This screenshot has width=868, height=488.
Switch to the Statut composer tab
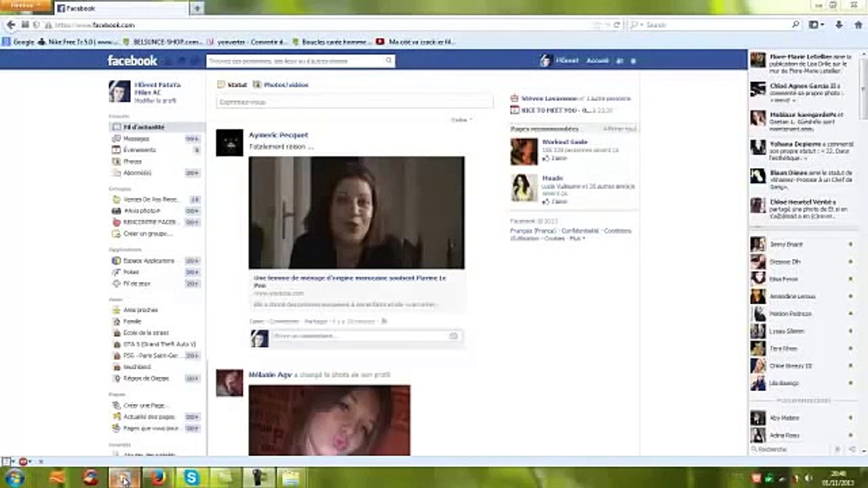[x=233, y=85]
